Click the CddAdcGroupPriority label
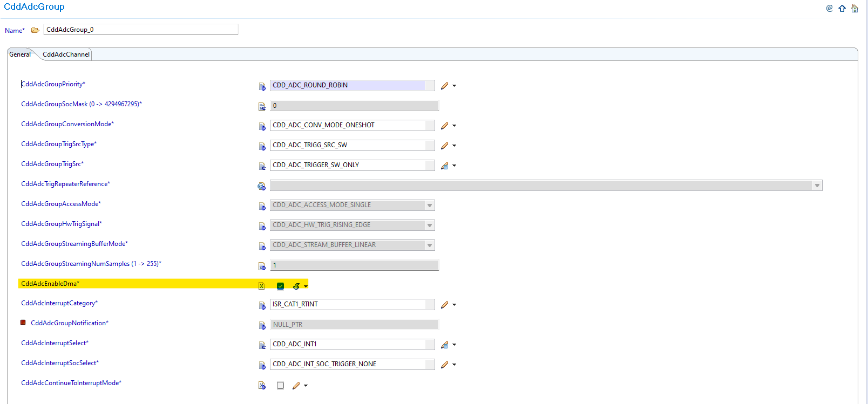 (x=53, y=84)
